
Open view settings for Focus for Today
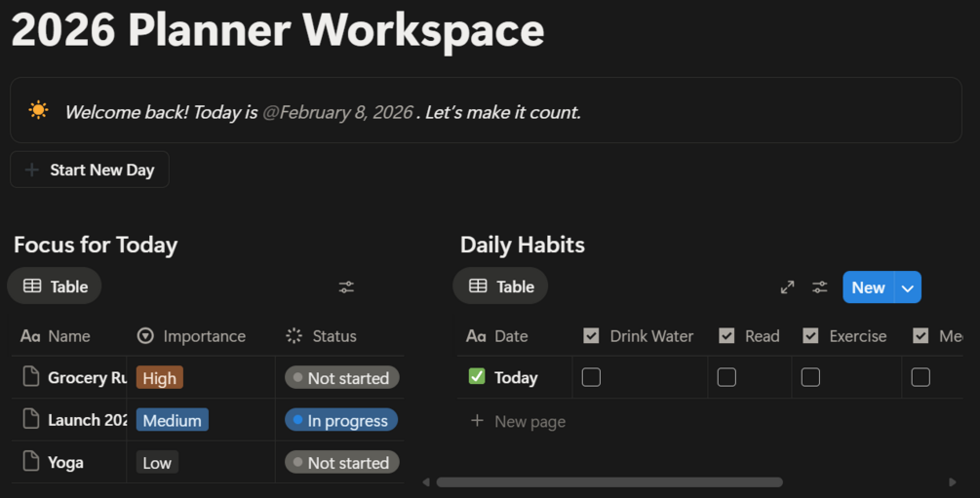click(x=346, y=287)
